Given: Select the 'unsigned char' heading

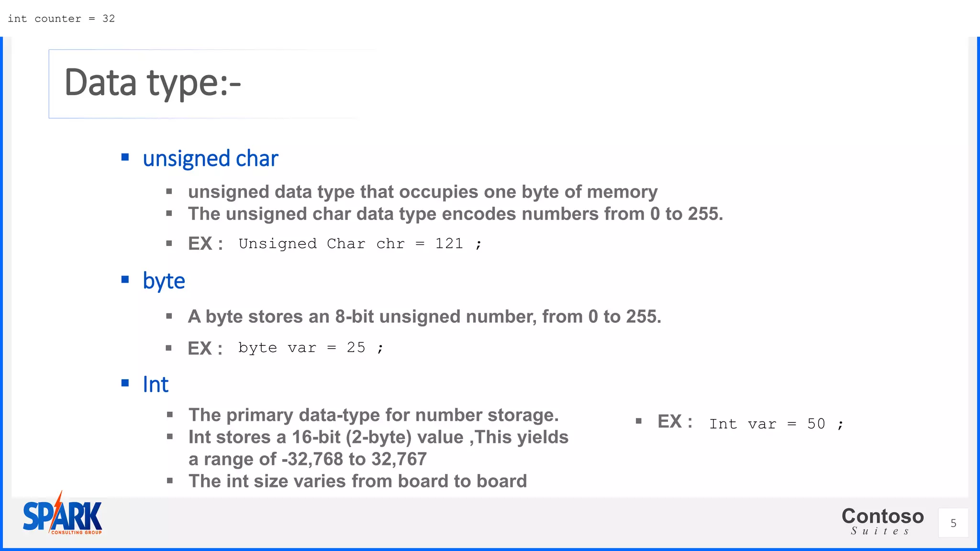Looking at the screenshot, I should coord(211,158).
